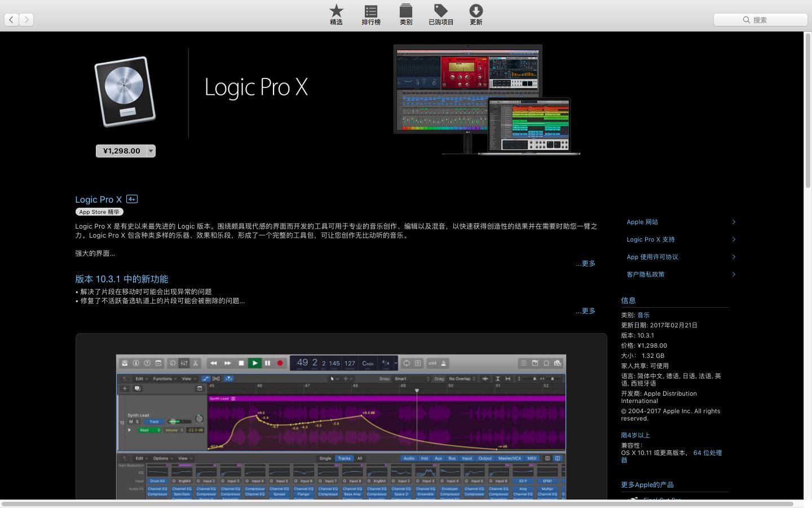Image resolution: width=812 pixels, height=508 pixels.
Task: Open the Logic Pro X 支持 link
Action: (x=650, y=239)
